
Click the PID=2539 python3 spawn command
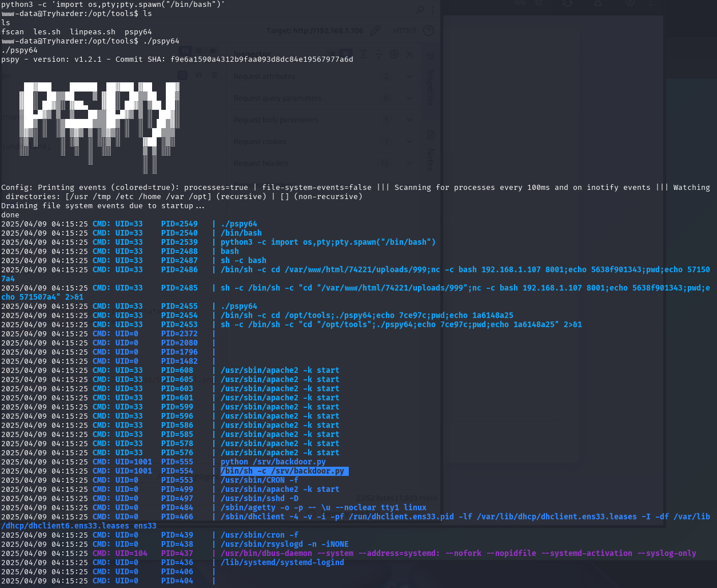point(328,242)
